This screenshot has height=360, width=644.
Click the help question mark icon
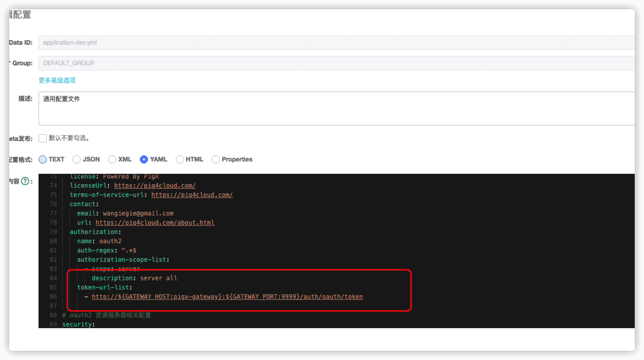(25, 181)
